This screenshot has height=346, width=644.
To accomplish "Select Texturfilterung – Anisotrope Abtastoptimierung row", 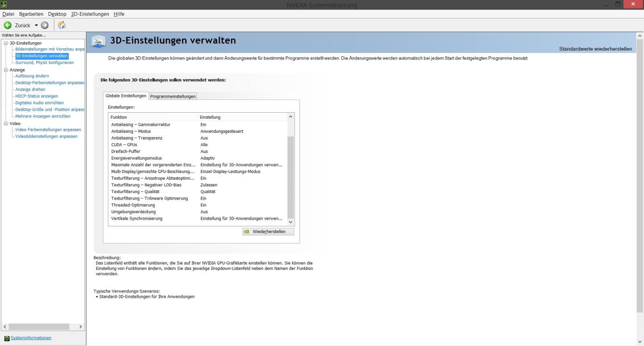I will click(198, 178).
